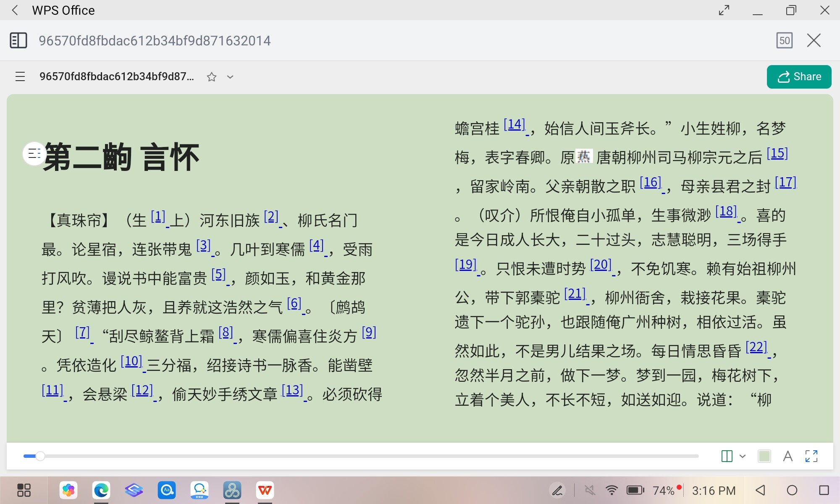Screen dimensions: 840x504
Task: Open footnote link [1]
Action: 158,217
